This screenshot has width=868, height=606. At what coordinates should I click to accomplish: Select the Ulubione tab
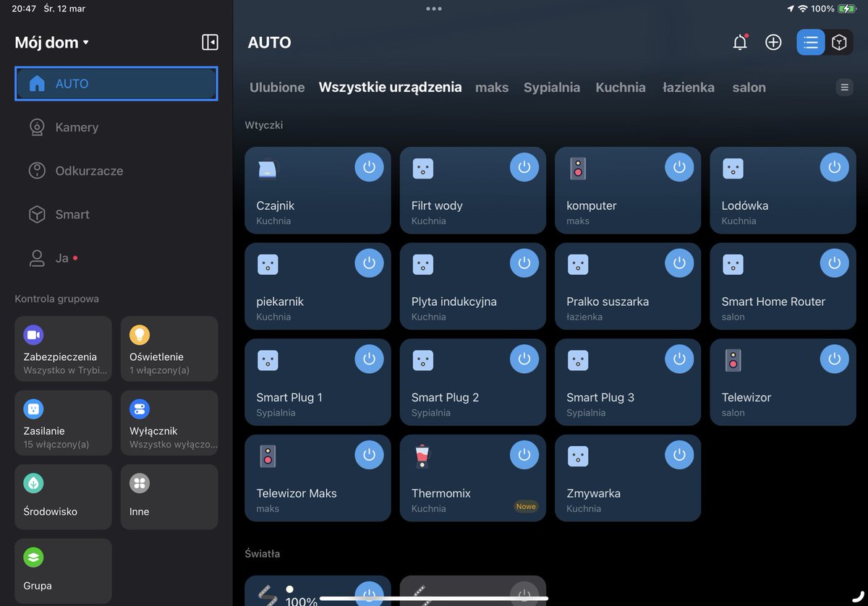click(277, 88)
